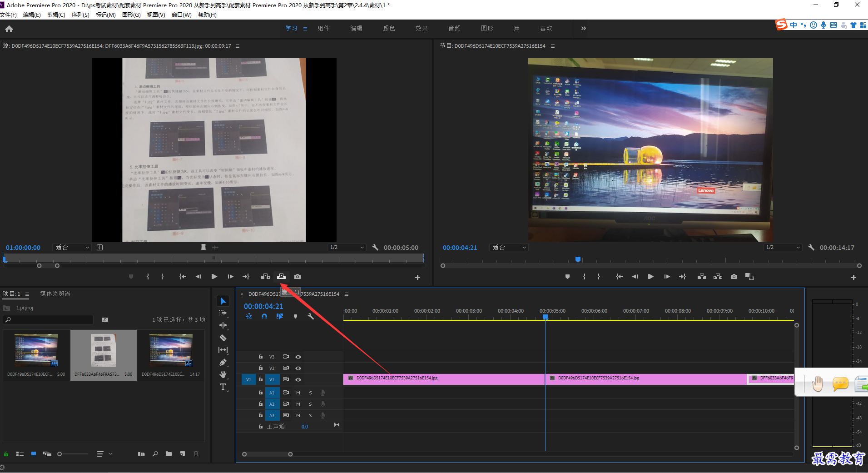Open source monitor panel menu
This screenshot has height=473, width=868.
pos(237,46)
